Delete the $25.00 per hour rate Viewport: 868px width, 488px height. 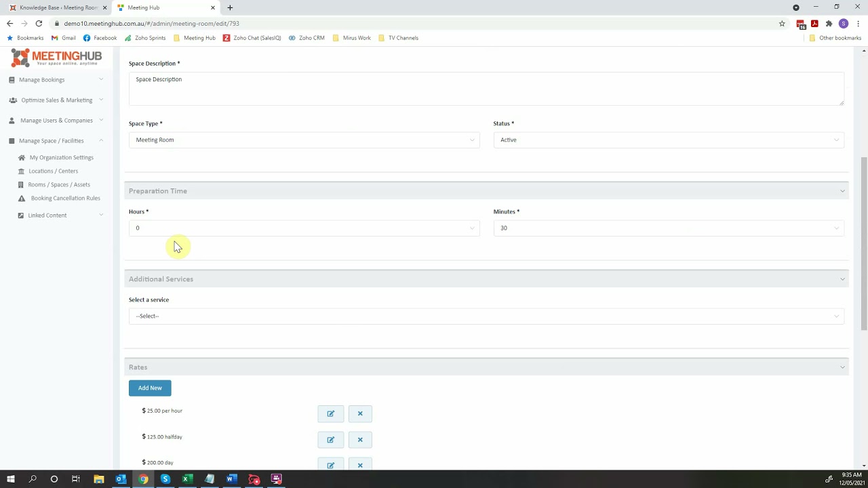click(x=360, y=413)
